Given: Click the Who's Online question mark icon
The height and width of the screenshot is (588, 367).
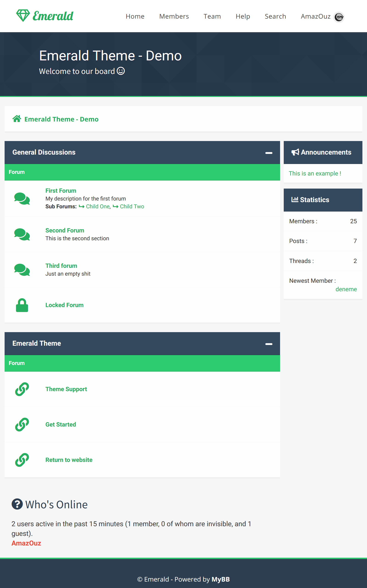Looking at the screenshot, I should (17, 504).
